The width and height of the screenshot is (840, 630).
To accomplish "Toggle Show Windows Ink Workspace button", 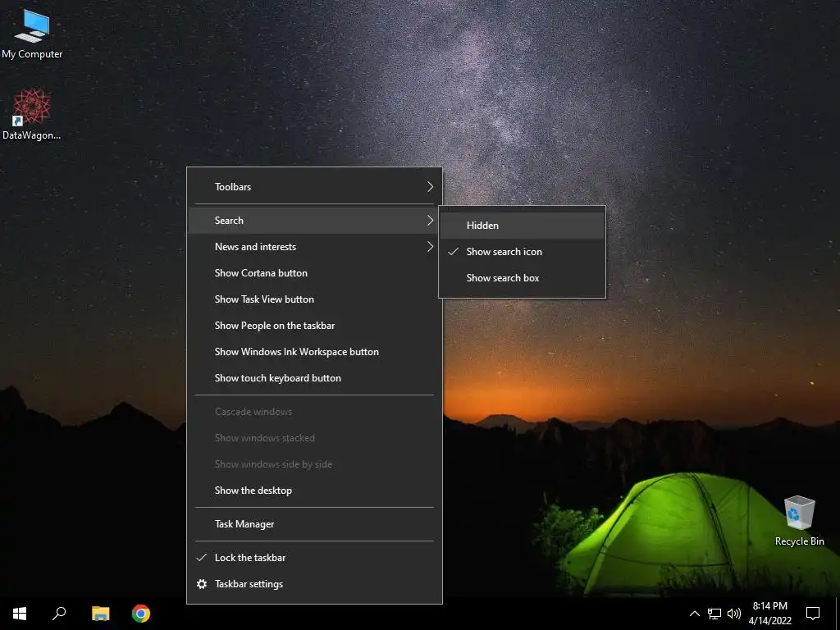I will pyautogui.click(x=314, y=352).
